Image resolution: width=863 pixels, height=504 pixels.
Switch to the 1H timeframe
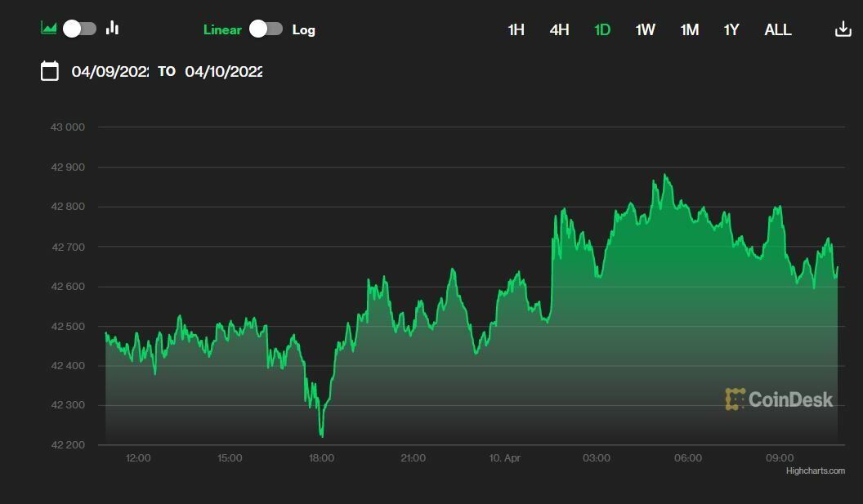click(516, 29)
